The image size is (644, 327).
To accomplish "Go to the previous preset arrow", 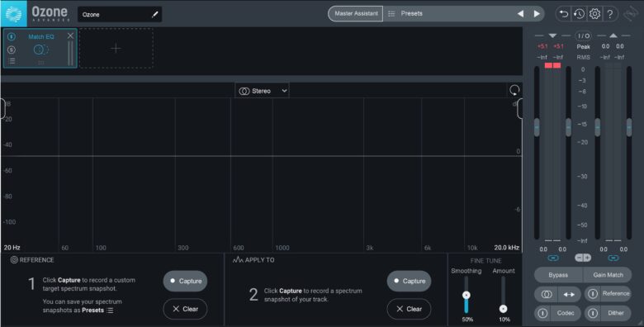I will [x=520, y=13].
